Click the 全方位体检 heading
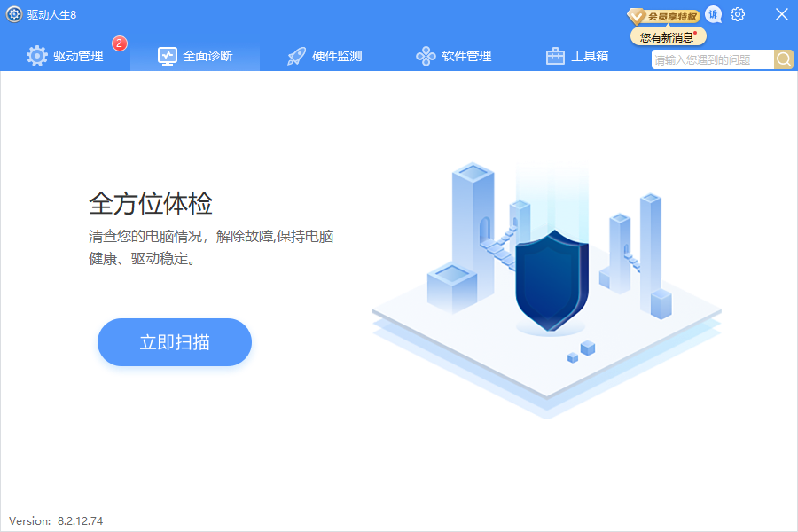This screenshot has height=532, width=798. coord(151,203)
